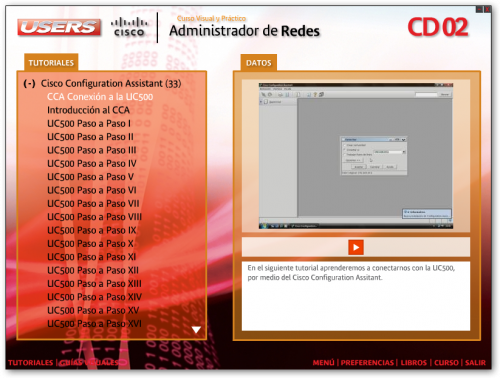The height and width of the screenshot is (378, 500).
Task: Click SALIR to exit
Action: (475, 363)
